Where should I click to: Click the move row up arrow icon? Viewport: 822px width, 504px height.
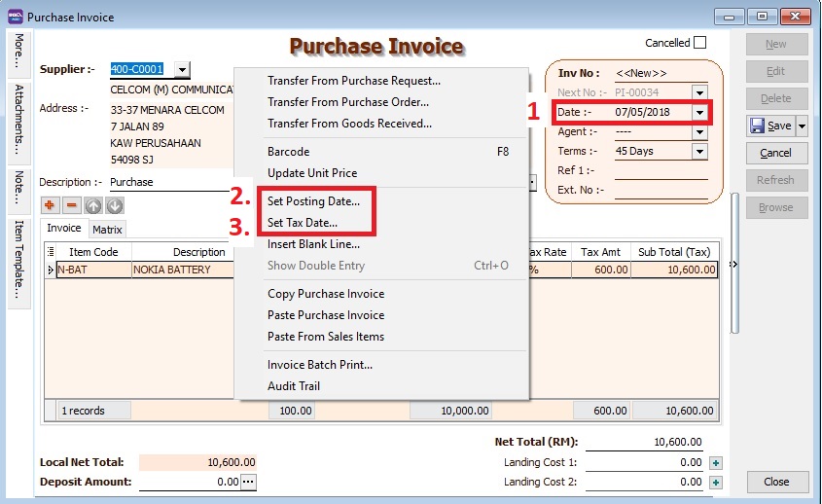click(x=93, y=206)
